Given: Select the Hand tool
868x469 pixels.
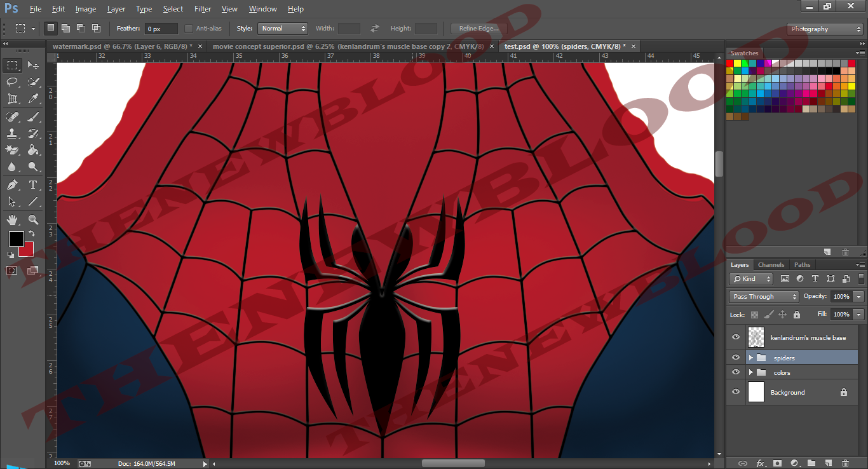Looking at the screenshot, I should tap(12, 220).
